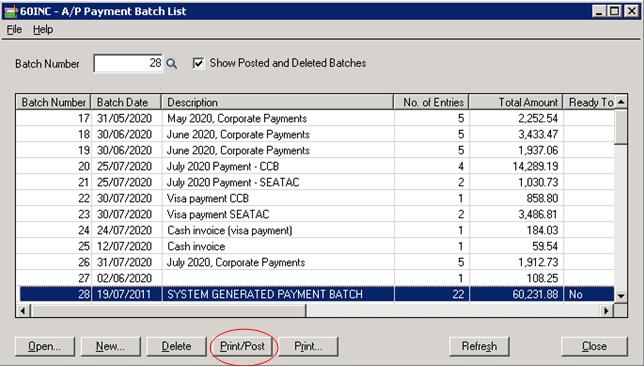Select batch 27 dated 02/06/2020
The height and width of the screenshot is (367, 644).
pos(315,278)
